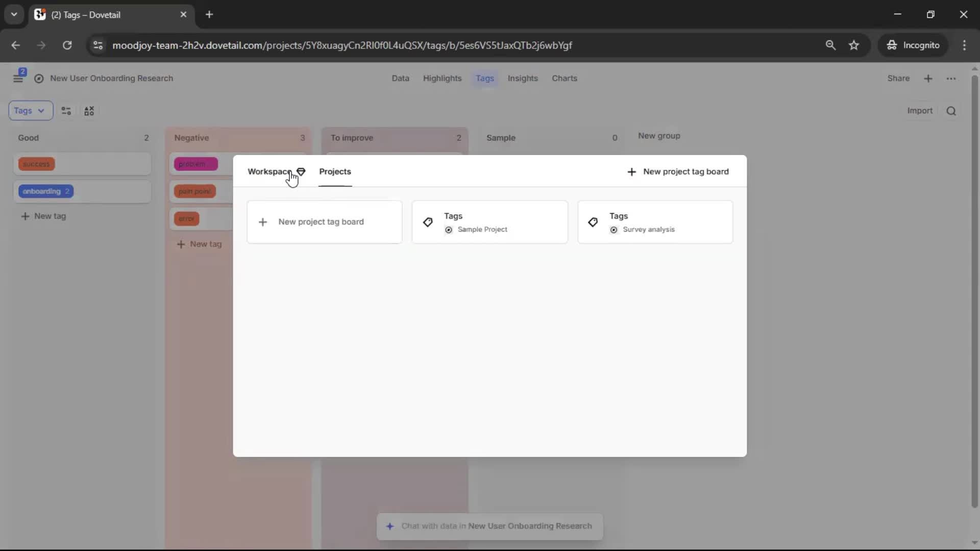The height and width of the screenshot is (551, 980).
Task: Click the Chat with data input field
Action: (x=489, y=526)
